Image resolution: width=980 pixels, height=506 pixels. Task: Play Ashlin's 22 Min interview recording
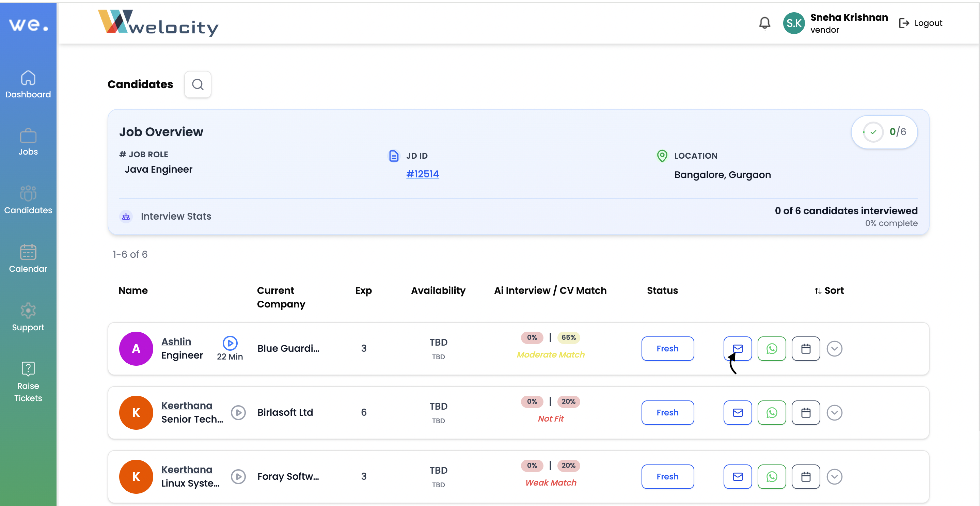[x=230, y=343]
